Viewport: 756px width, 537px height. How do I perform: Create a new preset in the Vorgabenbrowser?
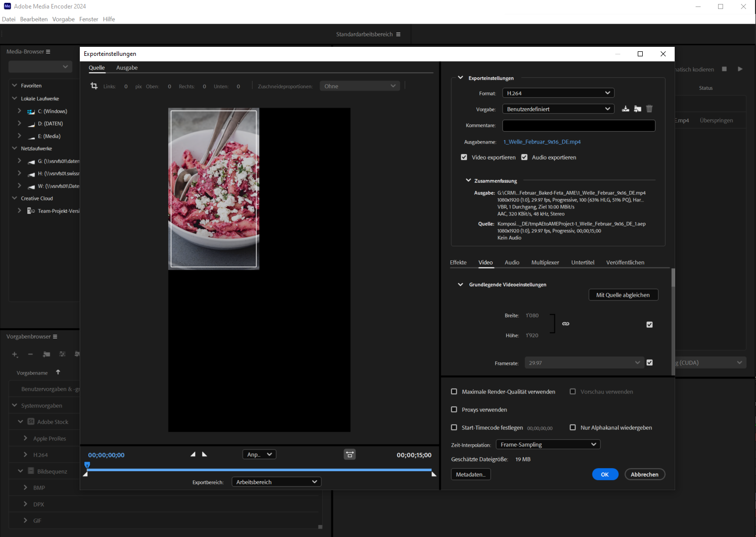pyautogui.click(x=14, y=355)
